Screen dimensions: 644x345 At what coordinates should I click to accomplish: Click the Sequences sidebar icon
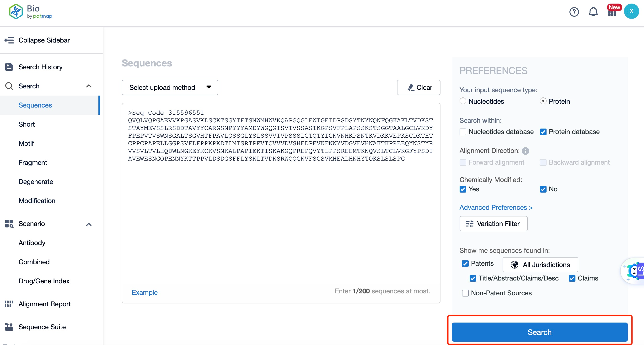pyautogui.click(x=35, y=105)
